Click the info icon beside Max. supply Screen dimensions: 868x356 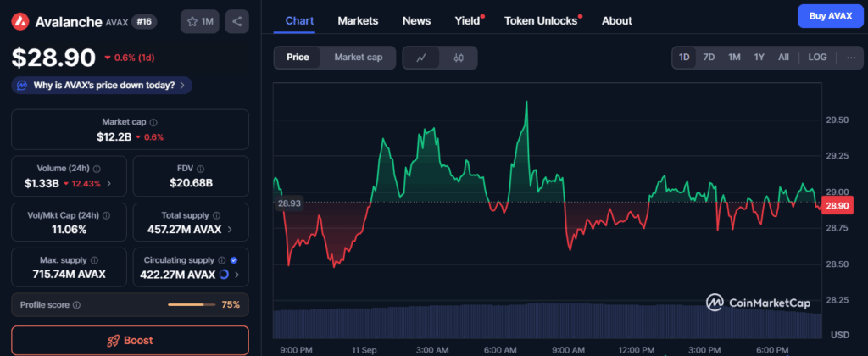pos(95,260)
